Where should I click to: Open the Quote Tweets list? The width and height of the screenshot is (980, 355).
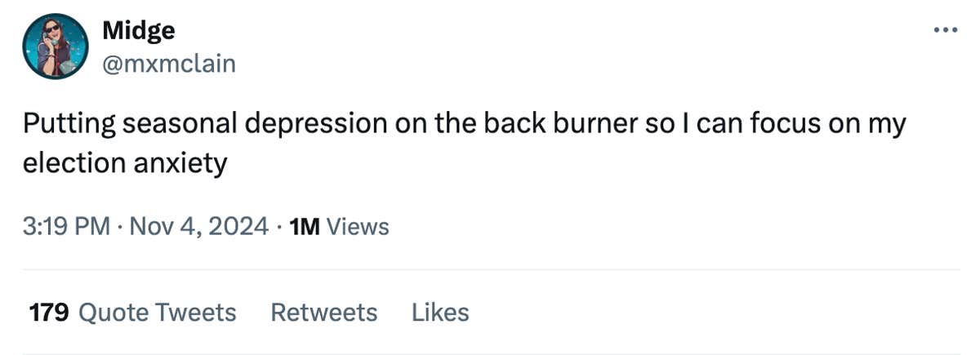click(157, 313)
